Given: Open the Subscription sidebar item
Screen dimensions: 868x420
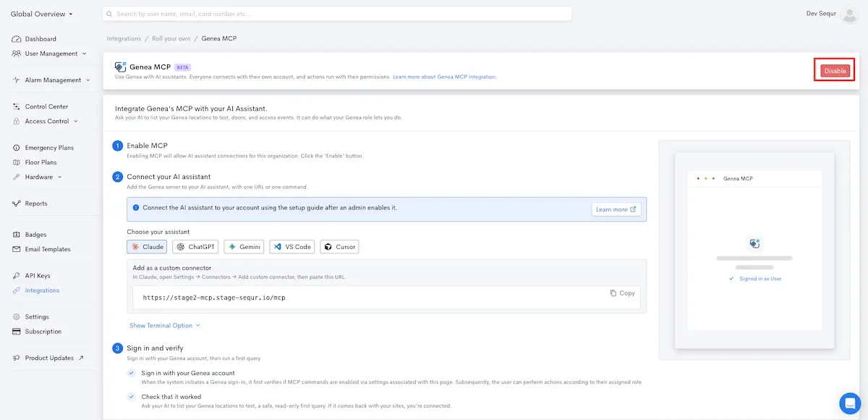Looking at the screenshot, I should (38, 332).
